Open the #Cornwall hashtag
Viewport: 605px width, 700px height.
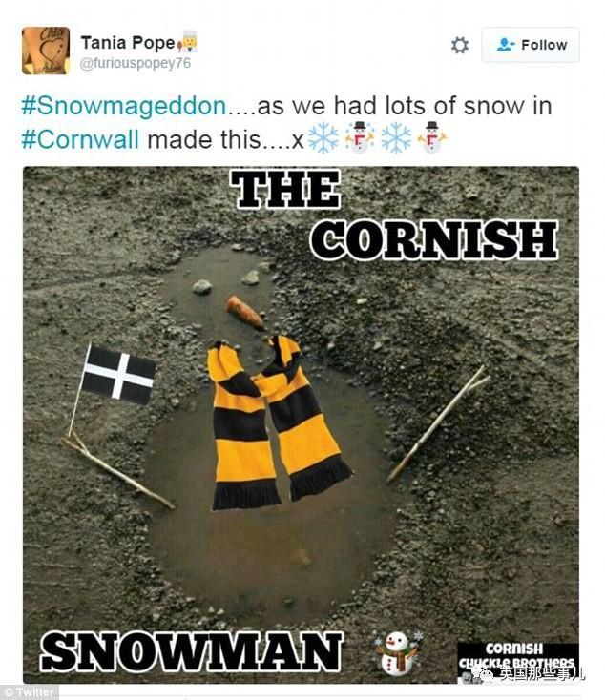click(x=80, y=140)
